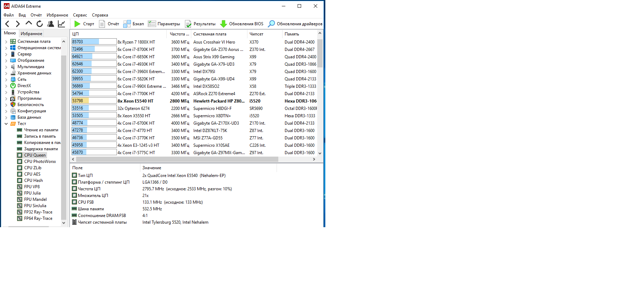This screenshot has height=283, width=644.
Task: Select the Конфигурация icon in the tree
Action: (x=13, y=111)
